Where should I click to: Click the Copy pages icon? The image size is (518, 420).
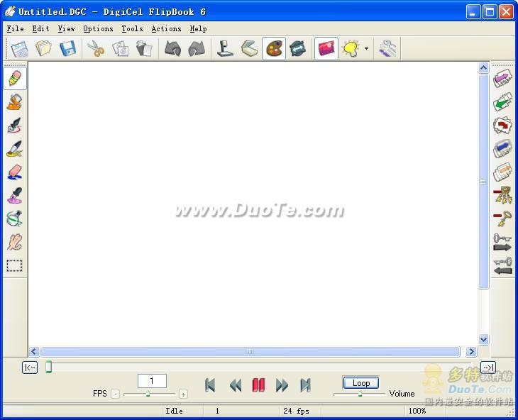click(x=120, y=49)
